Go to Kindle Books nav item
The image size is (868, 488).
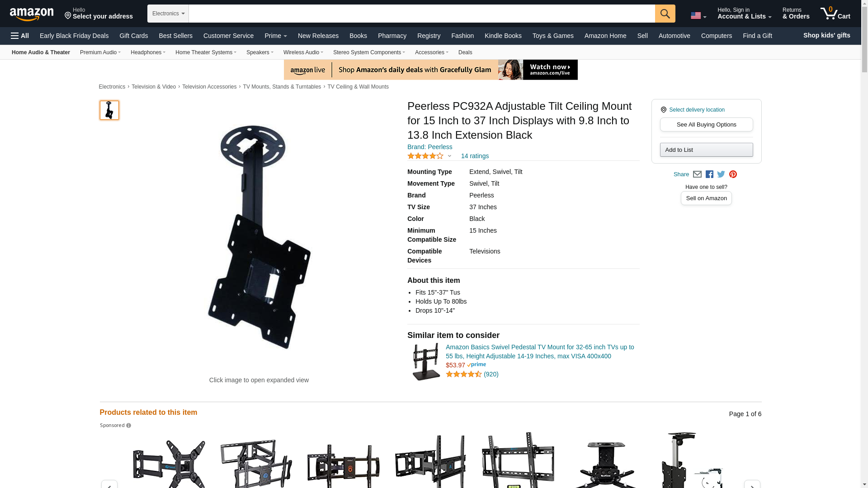(503, 36)
